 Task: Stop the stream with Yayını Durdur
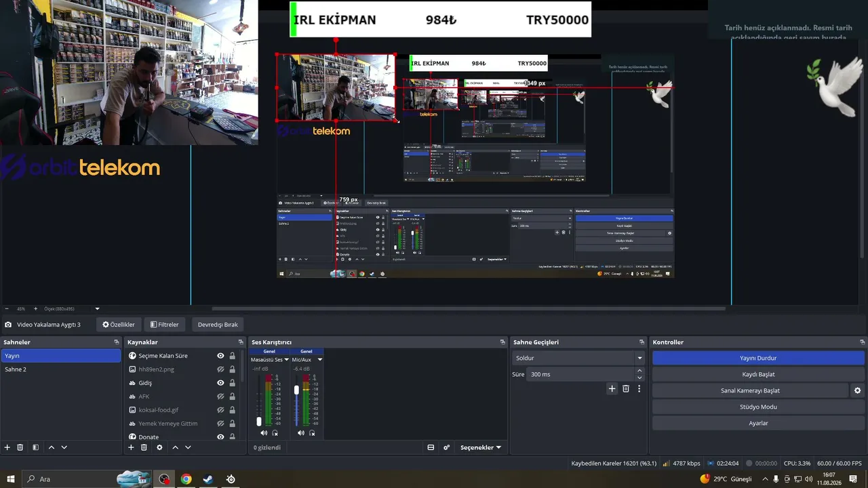(x=758, y=358)
